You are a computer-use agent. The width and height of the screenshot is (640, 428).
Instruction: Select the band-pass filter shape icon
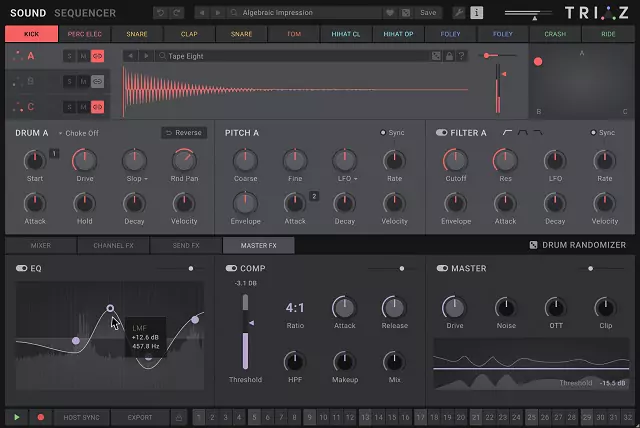(x=522, y=133)
